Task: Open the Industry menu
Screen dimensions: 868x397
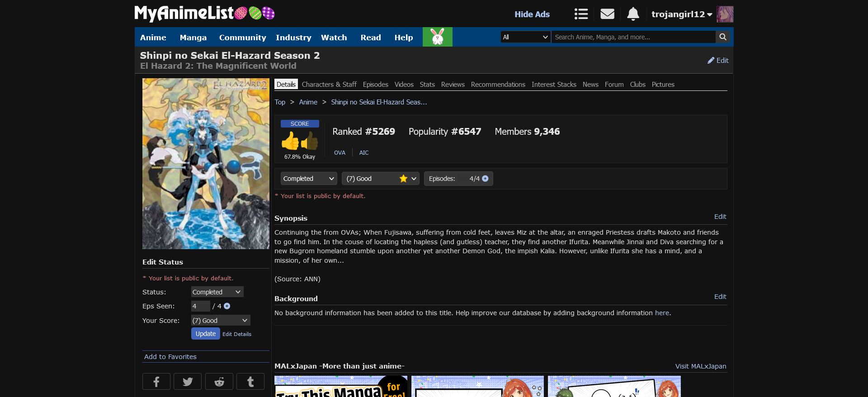Action: 293,38
